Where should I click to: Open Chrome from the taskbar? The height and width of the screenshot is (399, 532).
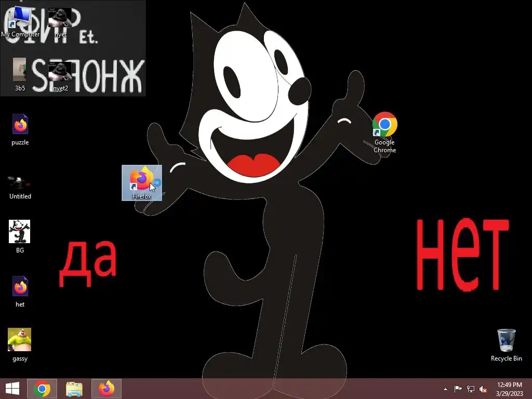point(42,389)
